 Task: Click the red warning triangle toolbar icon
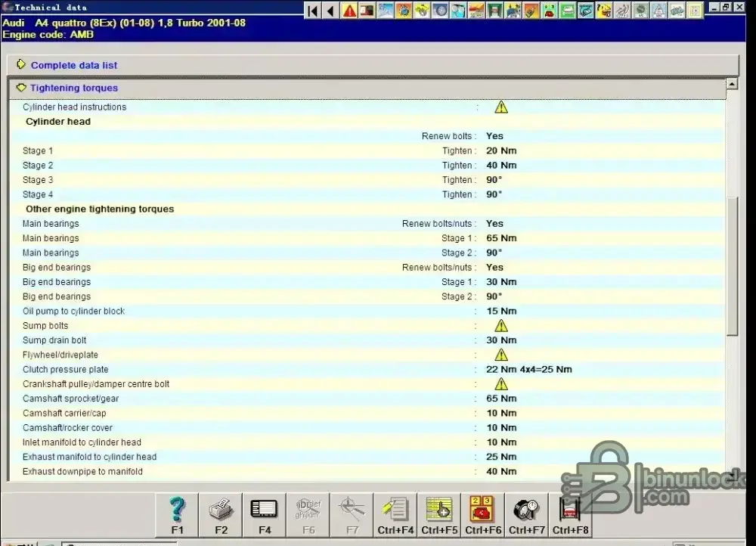349,10
